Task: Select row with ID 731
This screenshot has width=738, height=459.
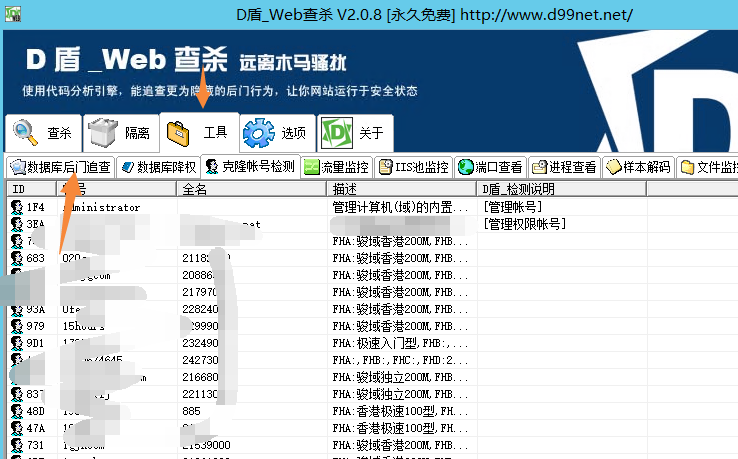Action: (x=372, y=445)
